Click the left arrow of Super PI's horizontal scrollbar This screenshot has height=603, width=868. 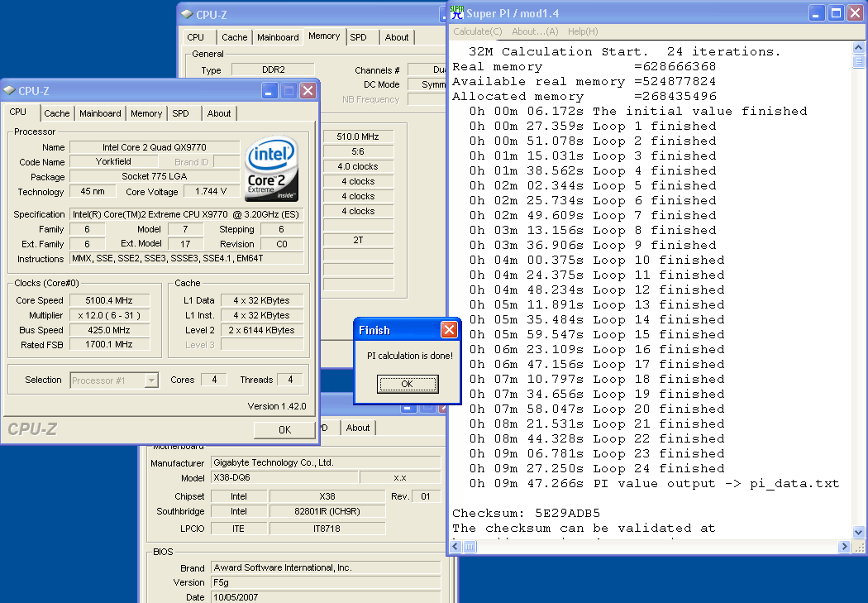click(455, 547)
